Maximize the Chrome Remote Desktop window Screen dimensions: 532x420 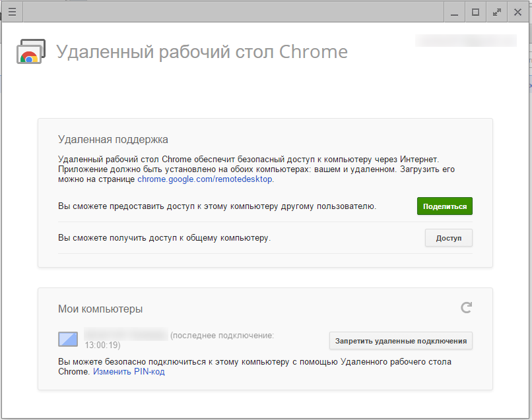[x=475, y=13]
